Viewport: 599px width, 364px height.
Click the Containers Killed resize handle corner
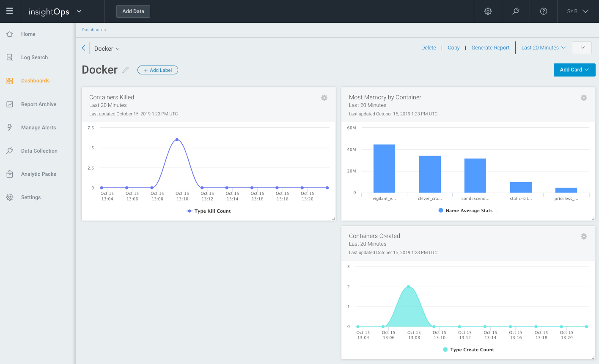[333, 219]
